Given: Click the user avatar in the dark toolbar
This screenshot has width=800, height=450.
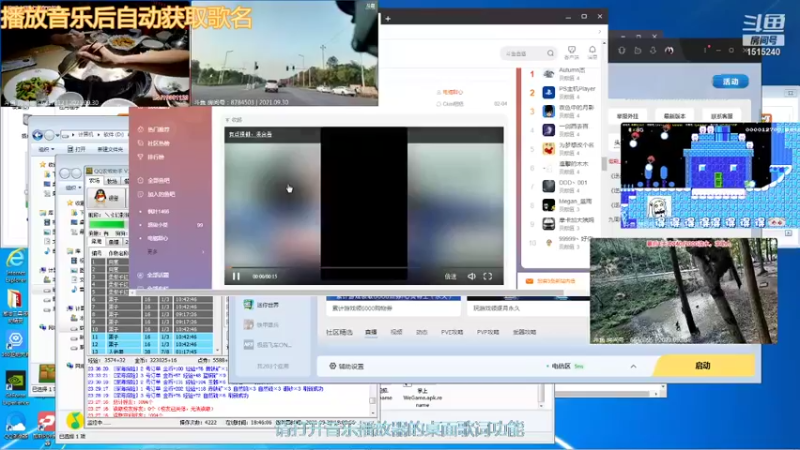Looking at the screenshot, I should tap(669, 51).
